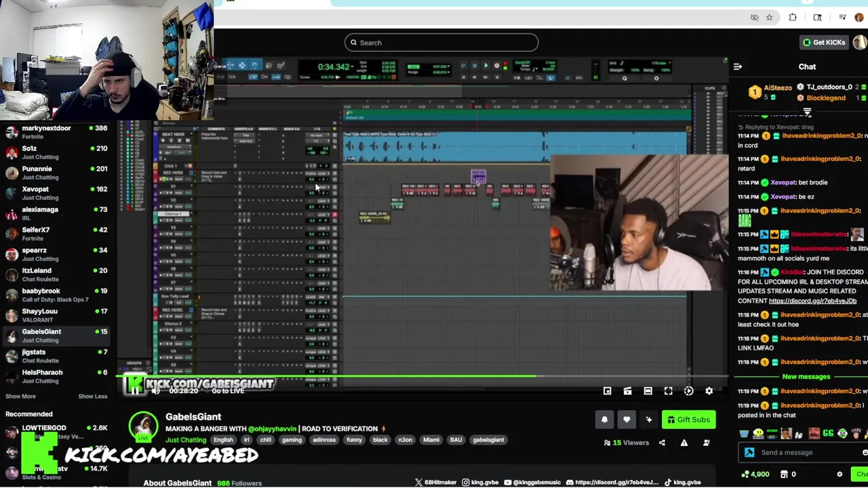Open jigstats channel in sidebar

[58, 356]
